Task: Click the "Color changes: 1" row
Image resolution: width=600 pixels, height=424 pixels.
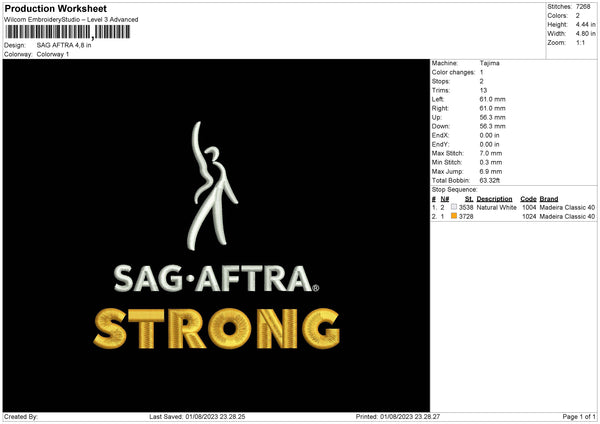Action: pos(458,72)
